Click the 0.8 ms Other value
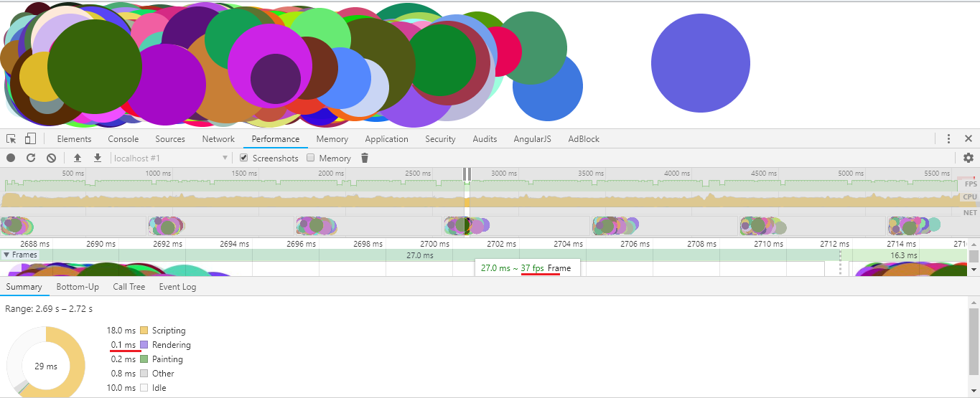The image size is (980, 398). click(x=123, y=374)
